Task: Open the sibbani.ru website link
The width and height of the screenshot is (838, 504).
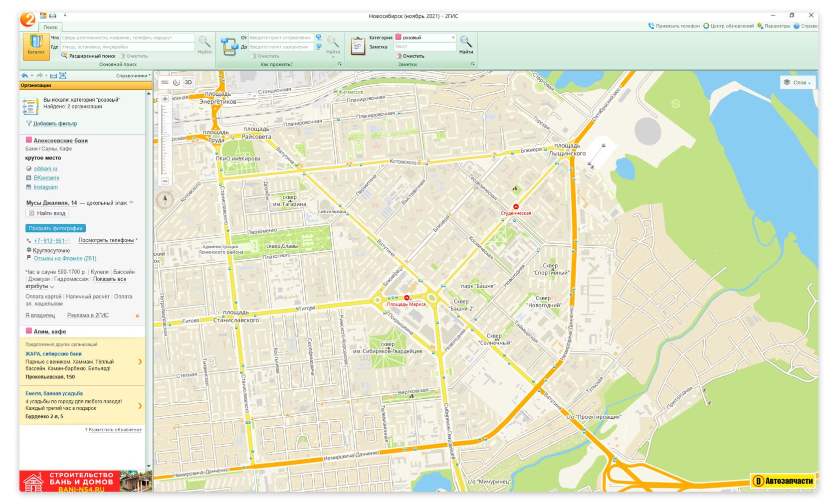Action: (x=45, y=168)
